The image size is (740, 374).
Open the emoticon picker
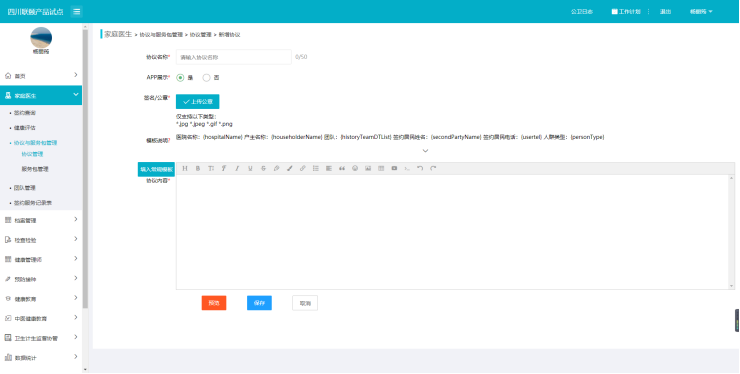pyautogui.click(x=355, y=169)
